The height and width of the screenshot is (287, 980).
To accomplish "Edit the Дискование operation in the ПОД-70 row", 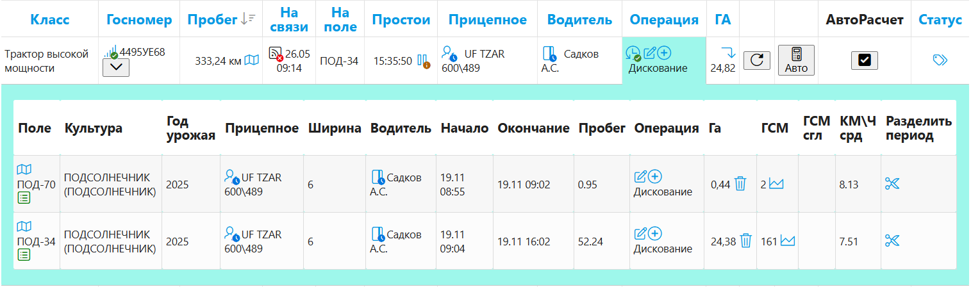I will click(x=640, y=177).
